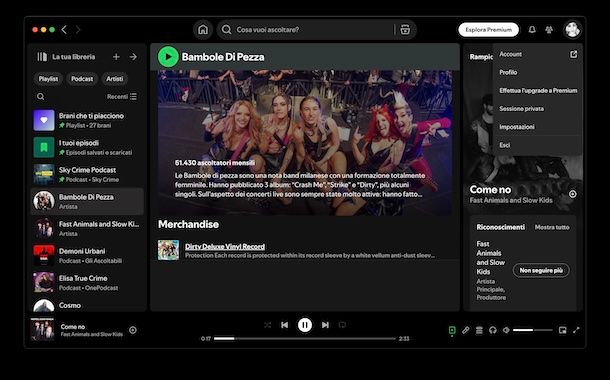
Task: Open Impostazioni
Action: coord(538,127)
